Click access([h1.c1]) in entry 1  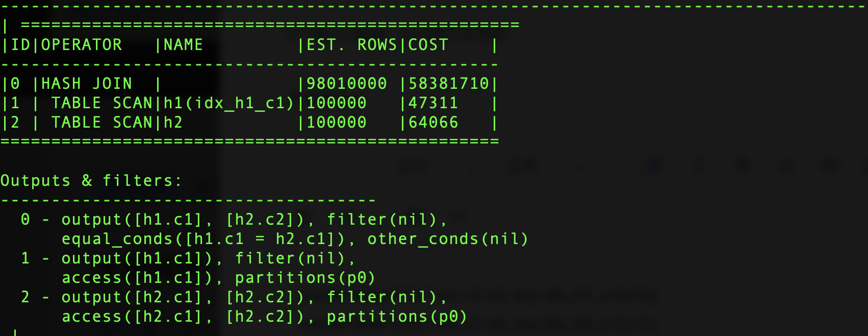(137, 278)
